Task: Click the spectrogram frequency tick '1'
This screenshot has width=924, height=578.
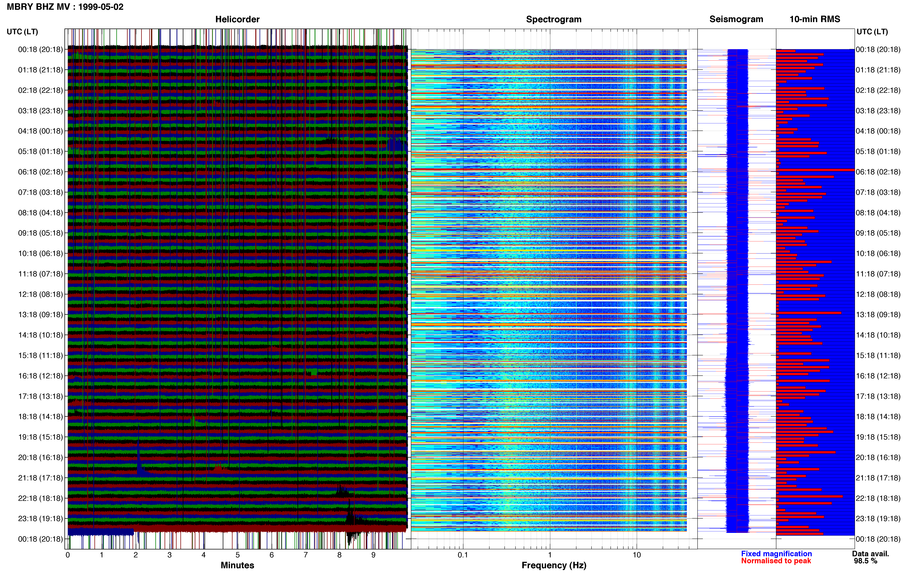Action: click(550, 555)
